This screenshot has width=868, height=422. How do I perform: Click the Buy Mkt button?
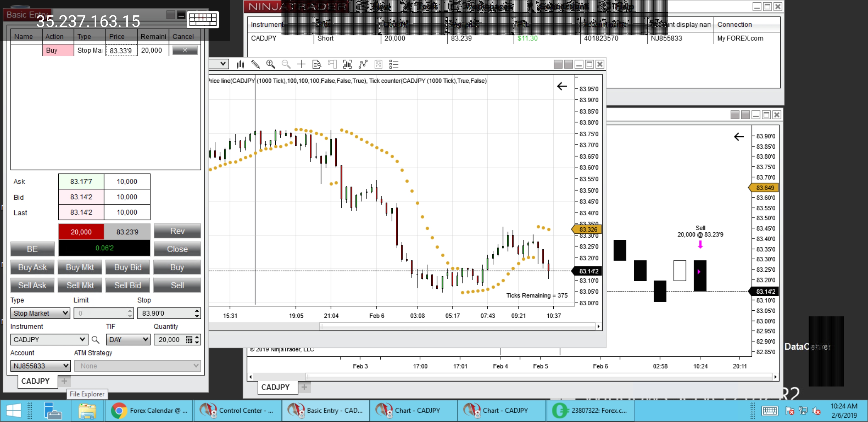[80, 267]
